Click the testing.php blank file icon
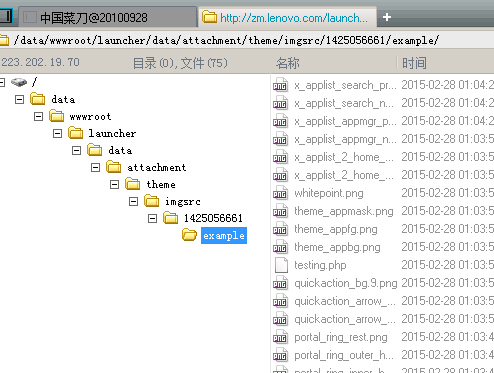494x373 pixels. (x=281, y=265)
